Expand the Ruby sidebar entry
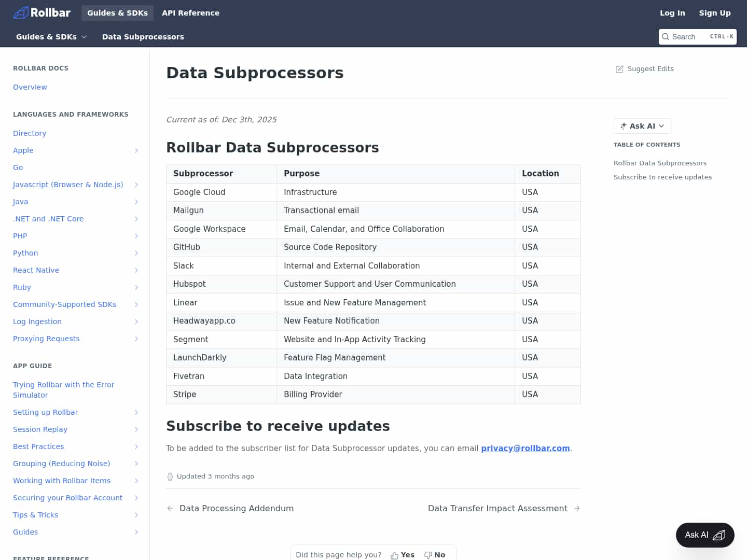This screenshot has width=747, height=560. pos(136,287)
